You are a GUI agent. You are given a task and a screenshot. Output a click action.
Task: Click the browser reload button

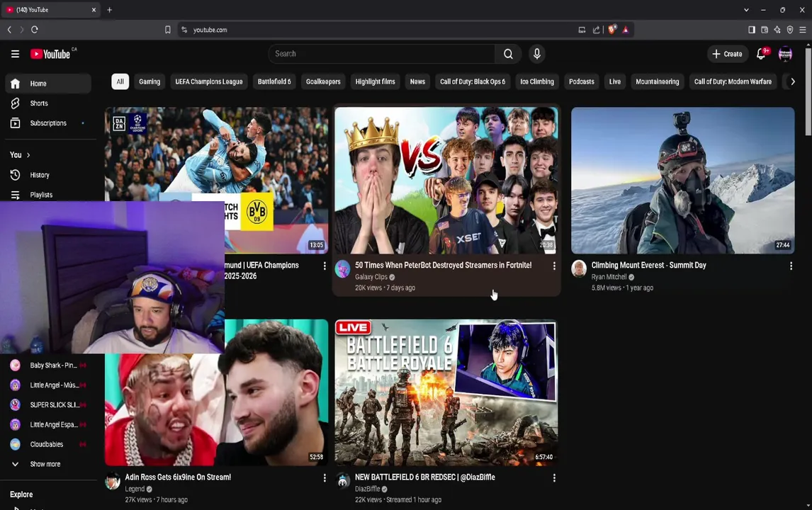tap(35, 30)
